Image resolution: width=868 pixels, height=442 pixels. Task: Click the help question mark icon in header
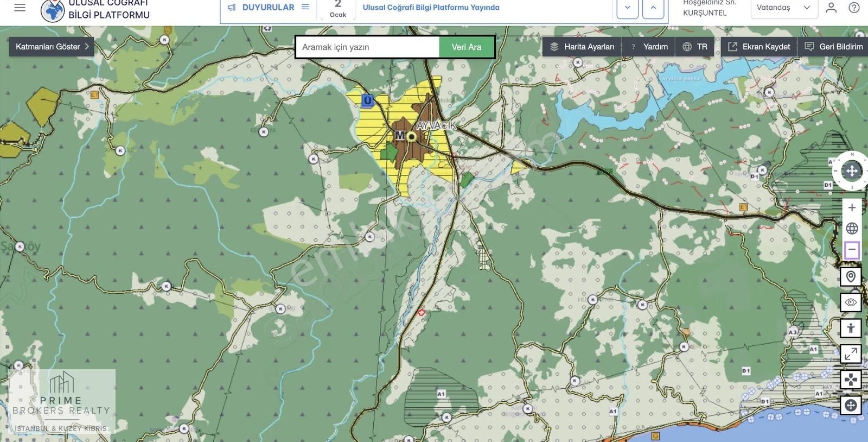pyautogui.click(x=854, y=8)
